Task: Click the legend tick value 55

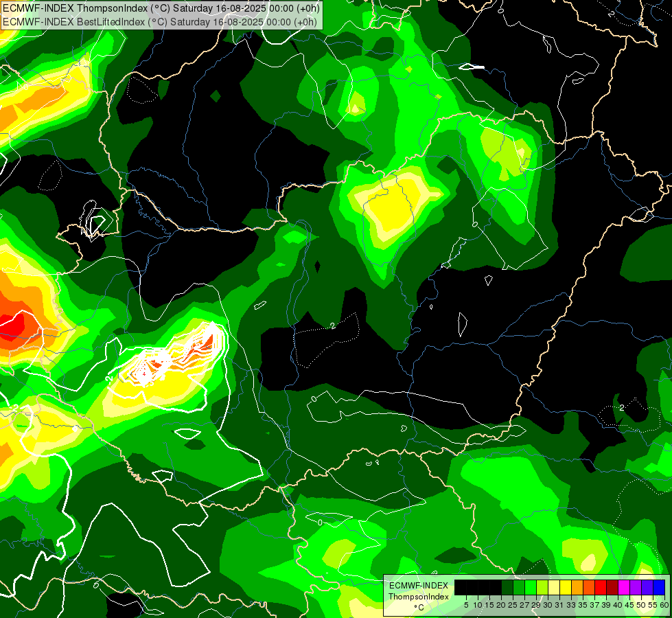Action: [653, 605]
